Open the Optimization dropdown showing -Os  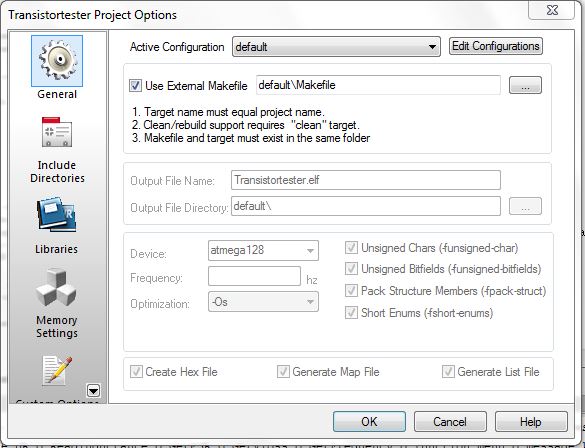tap(263, 302)
